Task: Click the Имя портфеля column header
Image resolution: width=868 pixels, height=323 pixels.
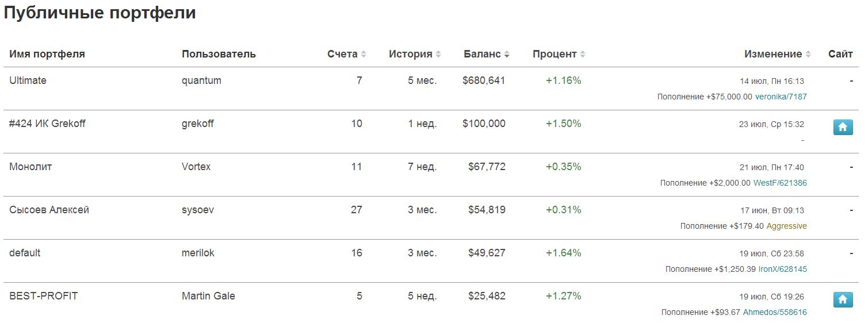Action: coord(47,54)
